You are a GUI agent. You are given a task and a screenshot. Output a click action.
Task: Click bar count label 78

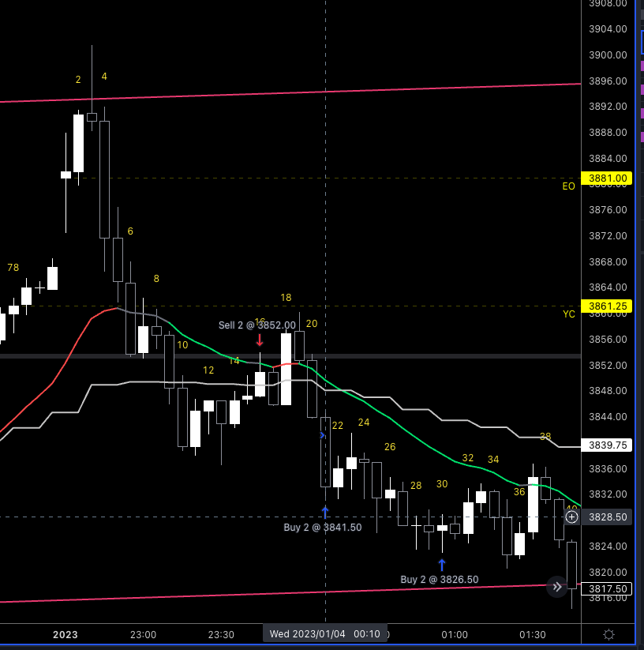click(x=13, y=268)
